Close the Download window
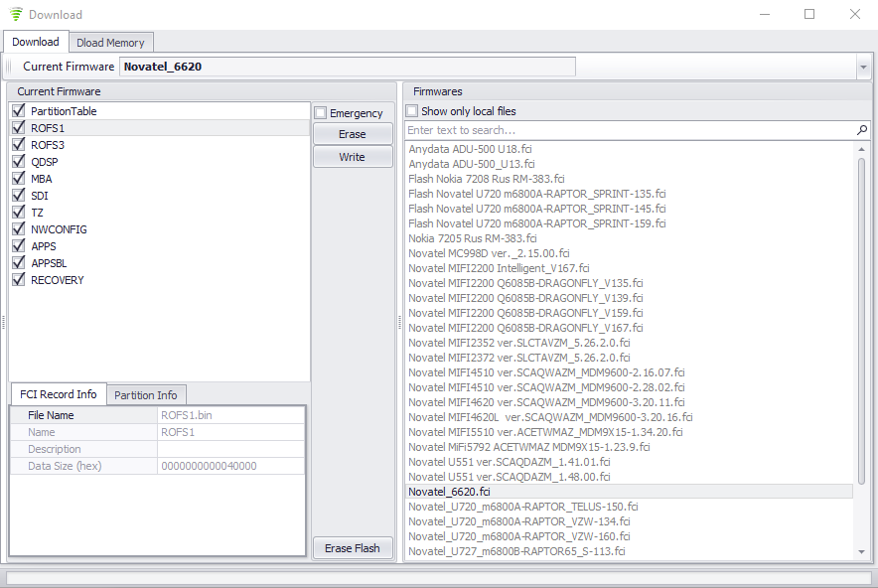This screenshot has width=878, height=588. click(854, 14)
